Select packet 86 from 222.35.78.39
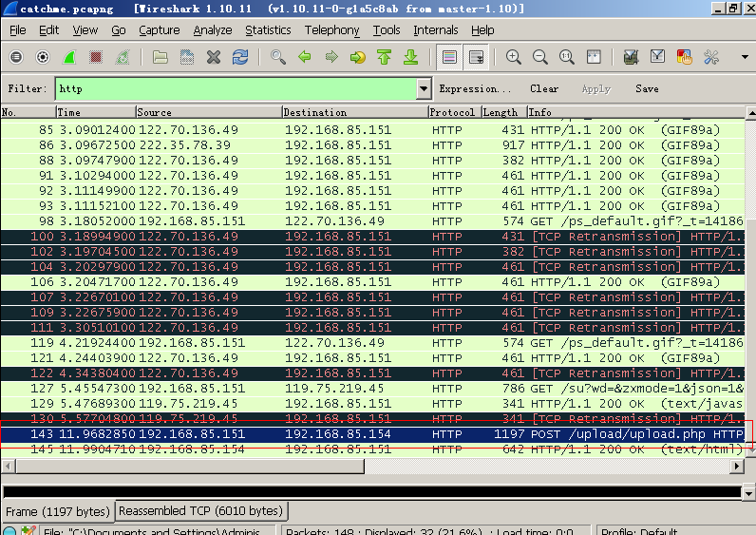This screenshot has width=756, height=535. click(x=372, y=145)
